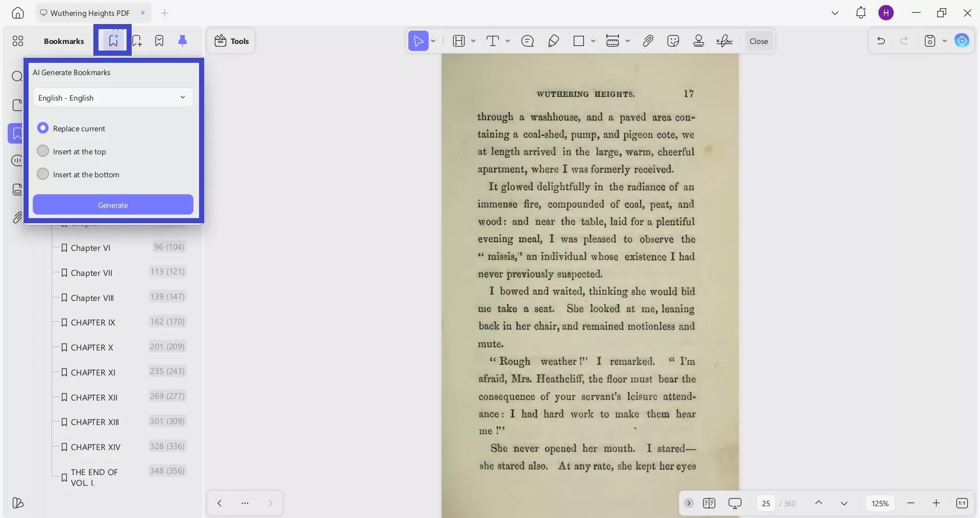This screenshot has width=980, height=518.
Task: Start slideshow presentation mode
Action: pos(735,503)
